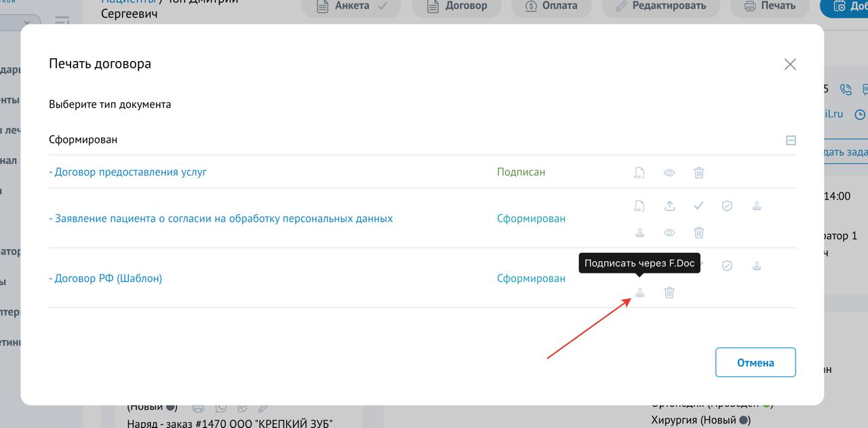Delete Заявление пациента with trash icon
This screenshot has height=428, width=868.
coord(699,233)
